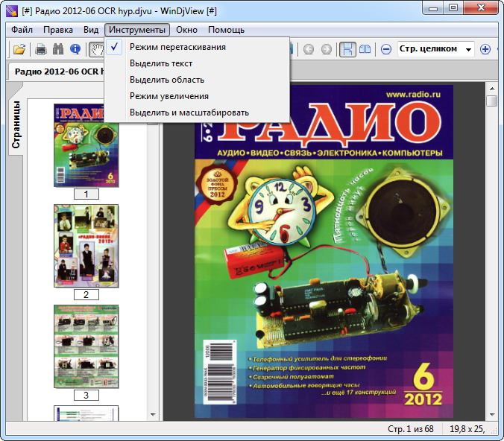The image size is (504, 441).
Task: Show document info via the blue info icon
Action: [75, 49]
